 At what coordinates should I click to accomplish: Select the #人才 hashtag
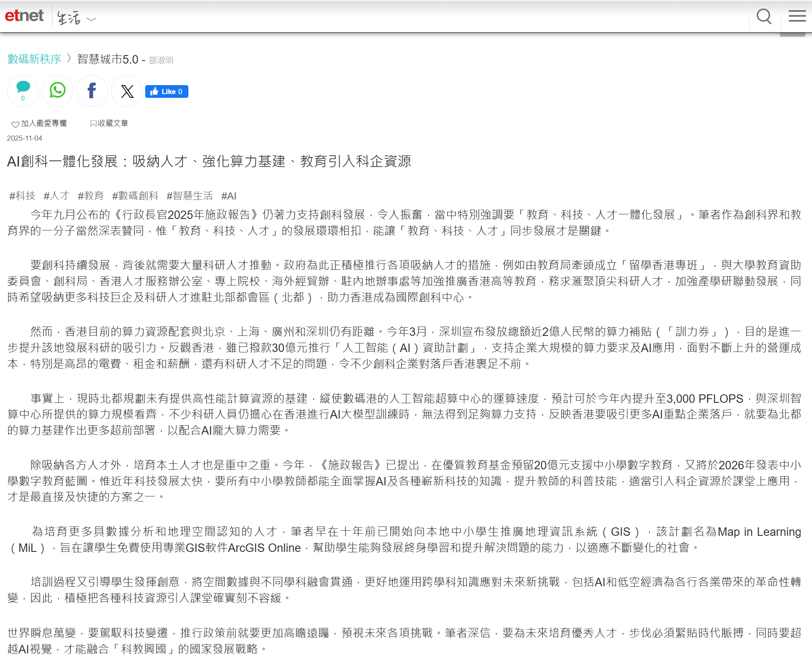click(56, 196)
